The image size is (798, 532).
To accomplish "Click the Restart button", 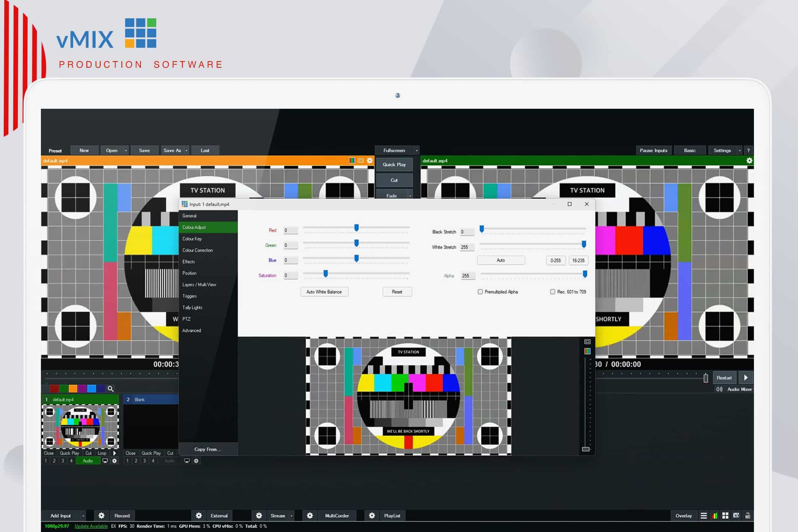I will tap(724, 377).
